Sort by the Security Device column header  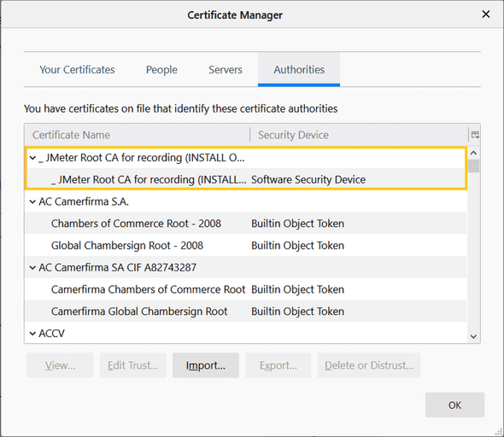pyautogui.click(x=360, y=135)
